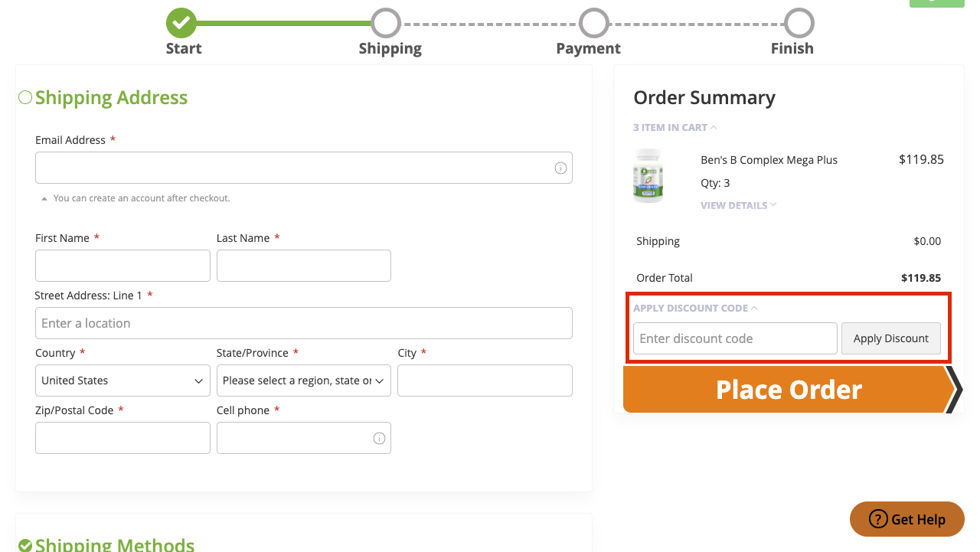The image size is (980, 552).
Task: Click the Place Order button
Action: coord(787,390)
